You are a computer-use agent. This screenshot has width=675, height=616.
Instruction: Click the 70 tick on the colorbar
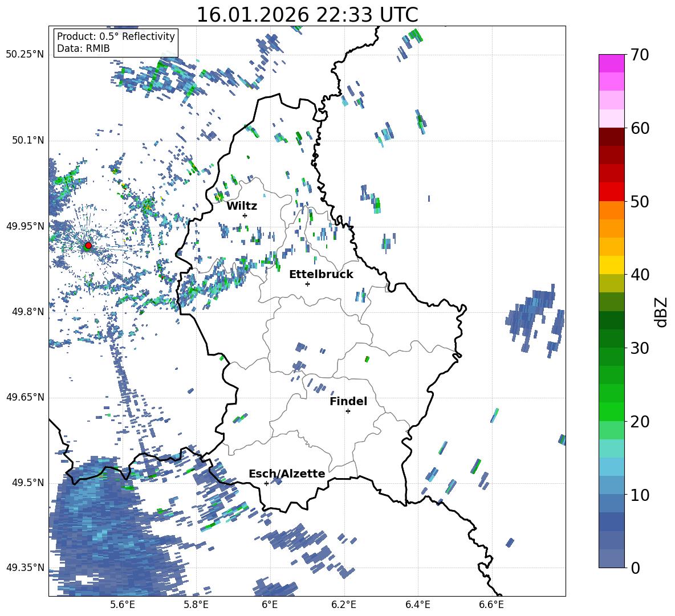coord(639,55)
